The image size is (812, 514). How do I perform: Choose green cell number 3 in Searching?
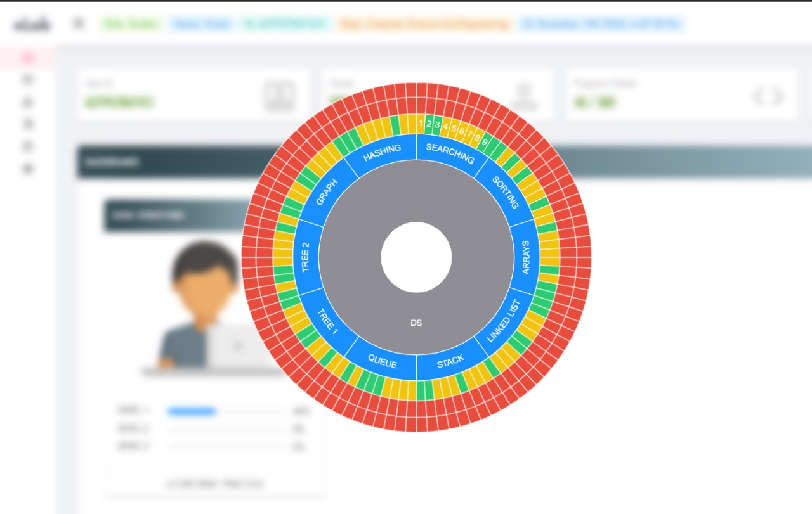point(437,125)
